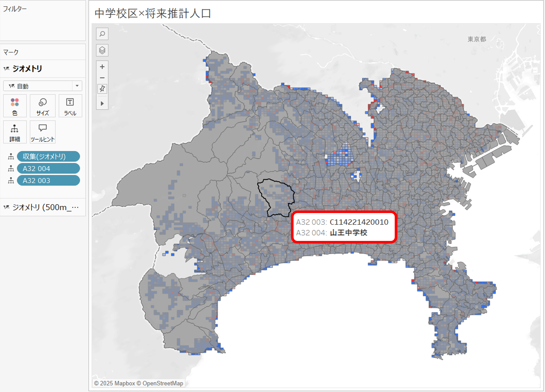
Task: Open the 自動 mark type dropdown
Action: [x=42, y=86]
